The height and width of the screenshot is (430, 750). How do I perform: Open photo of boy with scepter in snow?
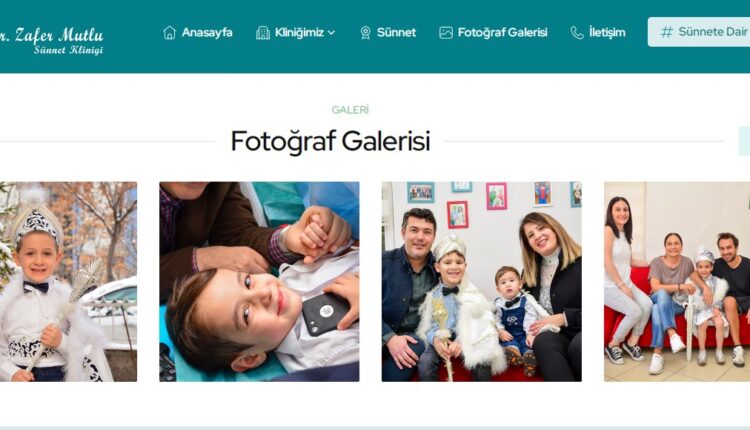[x=68, y=282]
